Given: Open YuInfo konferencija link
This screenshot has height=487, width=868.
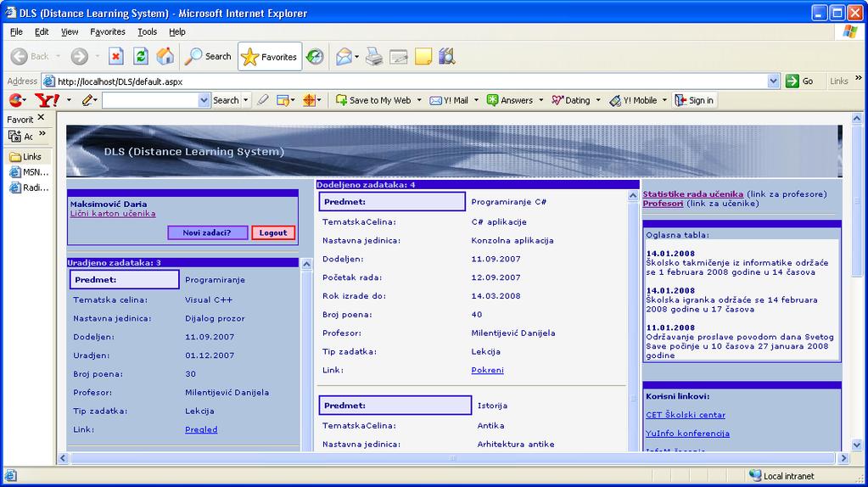Looking at the screenshot, I should [x=687, y=434].
